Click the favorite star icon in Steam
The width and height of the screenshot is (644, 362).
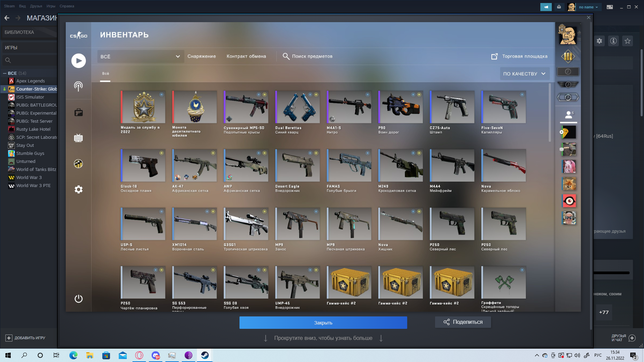[628, 41]
